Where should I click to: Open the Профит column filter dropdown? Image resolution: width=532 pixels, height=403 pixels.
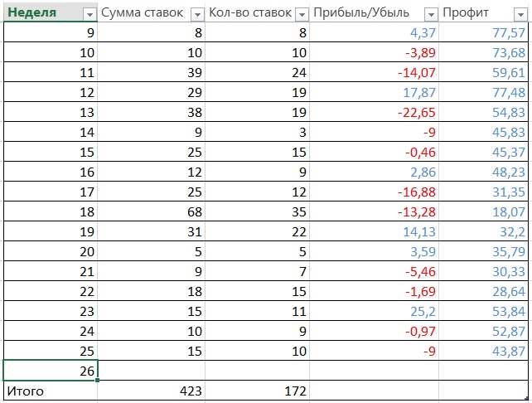[x=520, y=15]
